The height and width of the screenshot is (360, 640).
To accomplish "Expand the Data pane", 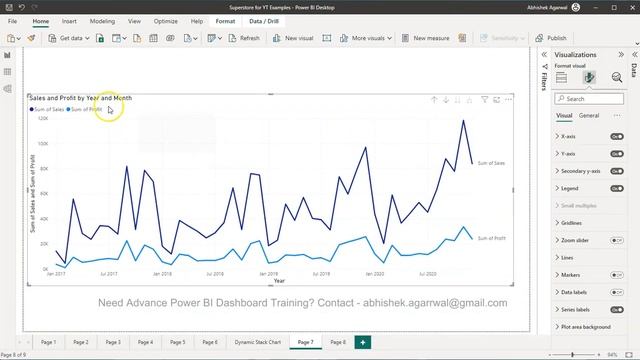I will point(635,54).
